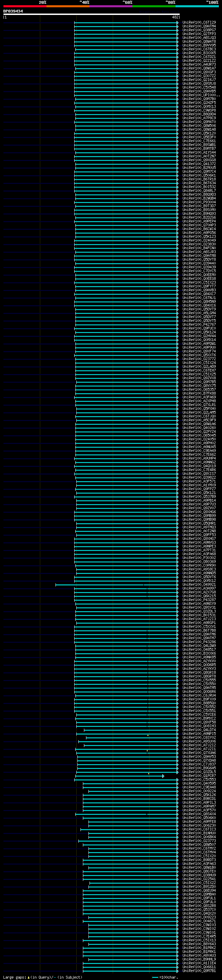This screenshot has width=222, height=980.
Task: Click the alignment bar for UniRef100_O49921
Action: point(117,585)
